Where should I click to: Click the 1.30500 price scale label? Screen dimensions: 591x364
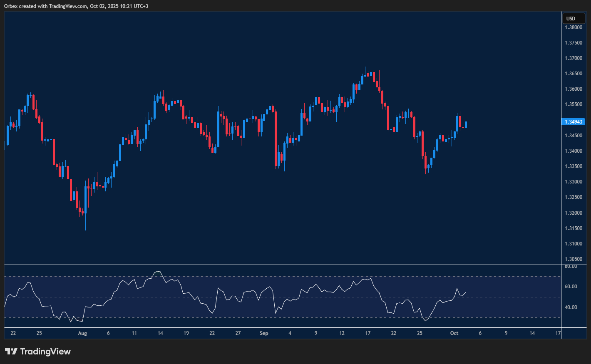(573, 259)
